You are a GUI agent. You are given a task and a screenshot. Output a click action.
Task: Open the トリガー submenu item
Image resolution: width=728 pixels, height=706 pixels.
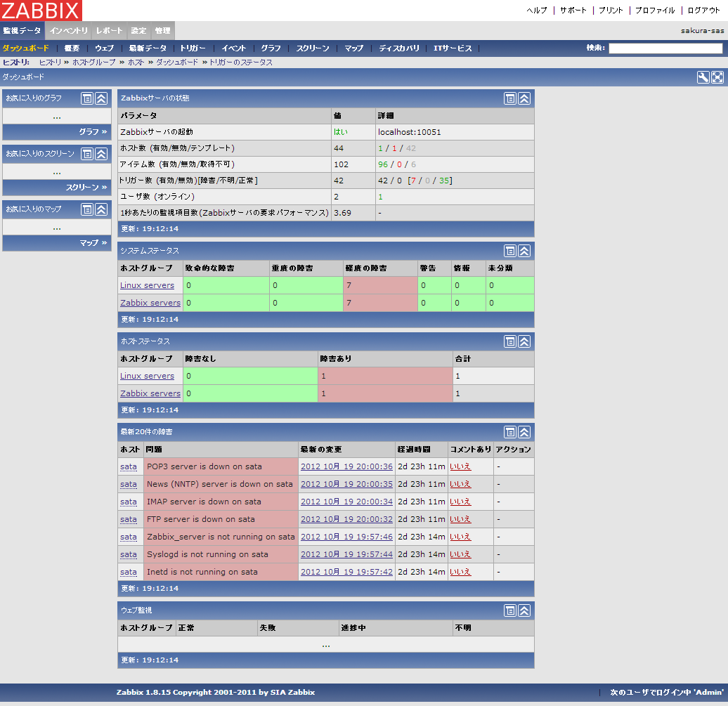(193, 48)
